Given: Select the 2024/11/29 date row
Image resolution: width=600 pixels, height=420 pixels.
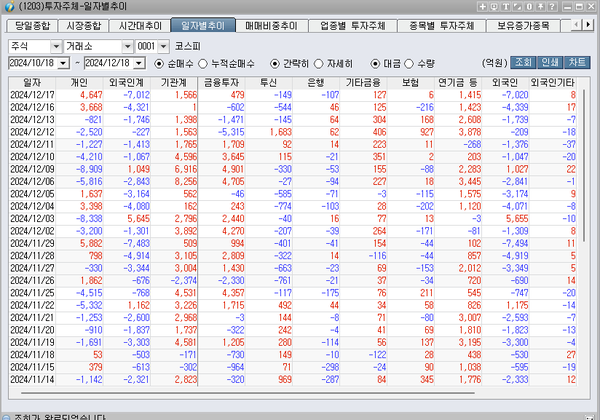Looking at the screenshot, I should pos(293,243).
